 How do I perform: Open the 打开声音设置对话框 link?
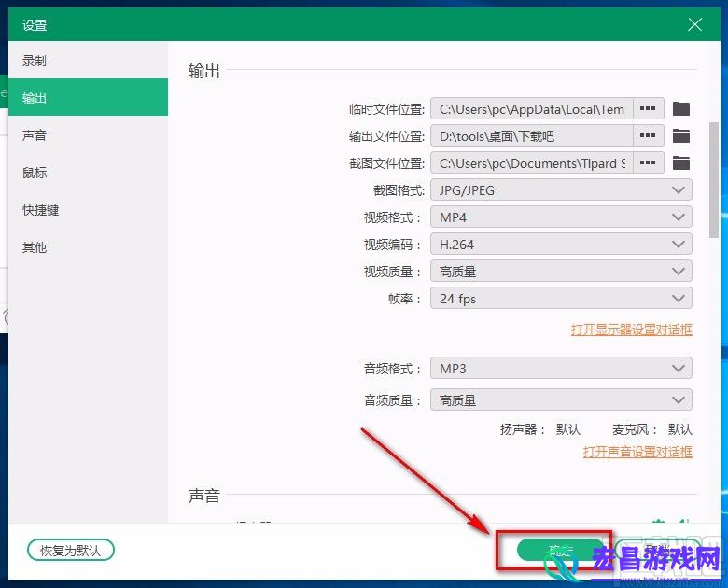(637, 452)
